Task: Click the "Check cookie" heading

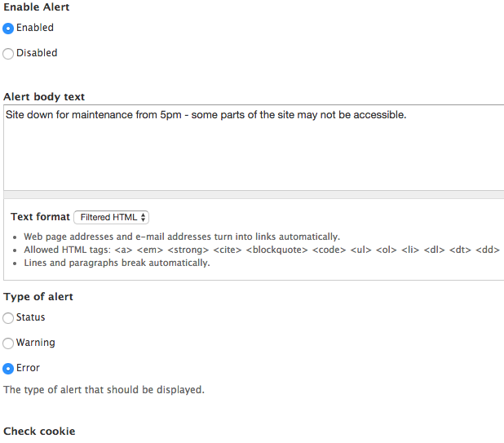Action: (x=39, y=431)
